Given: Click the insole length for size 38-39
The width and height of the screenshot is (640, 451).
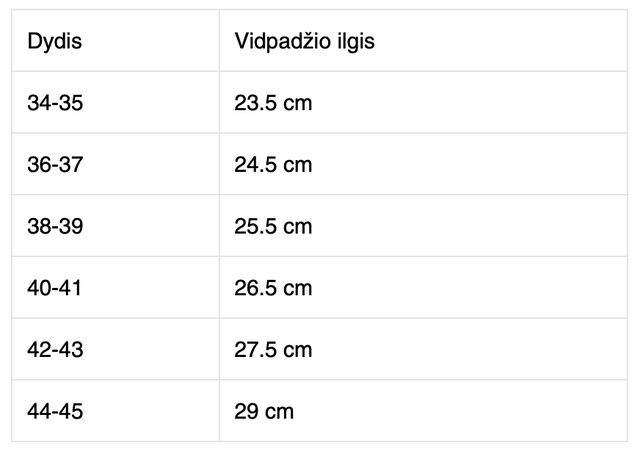Looking at the screenshot, I should [x=273, y=226].
